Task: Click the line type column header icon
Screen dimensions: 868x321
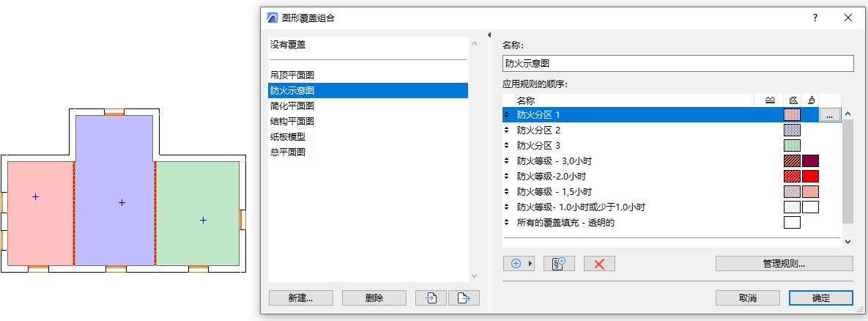Action: click(770, 100)
